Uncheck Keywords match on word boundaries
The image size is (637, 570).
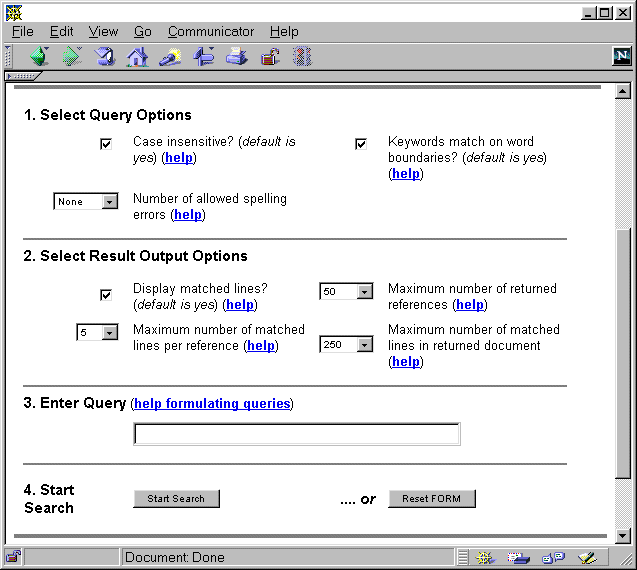click(x=361, y=144)
